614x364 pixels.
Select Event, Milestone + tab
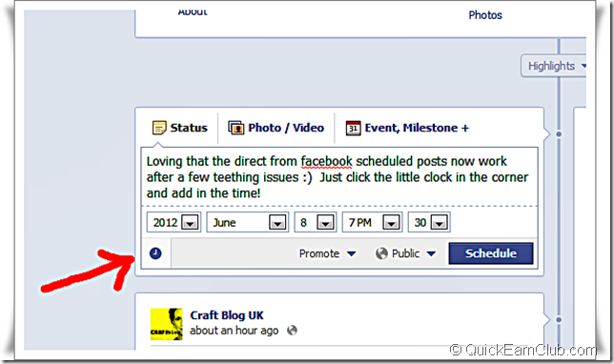pyautogui.click(x=407, y=128)
